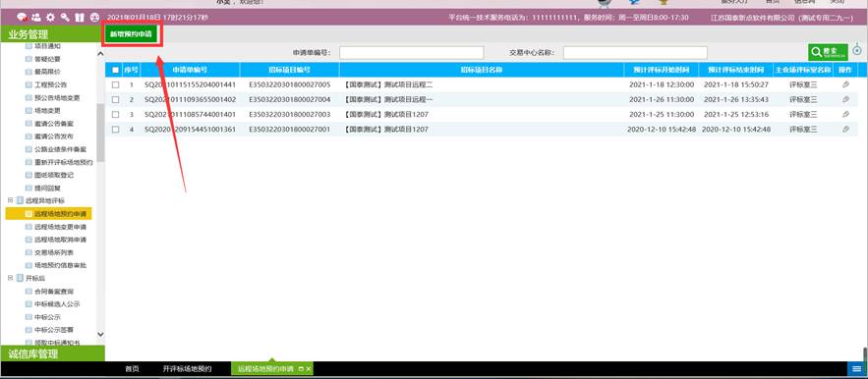Switch to the 首页 bottom tab
The image size is (868, 379).
[x=132, y=369]
